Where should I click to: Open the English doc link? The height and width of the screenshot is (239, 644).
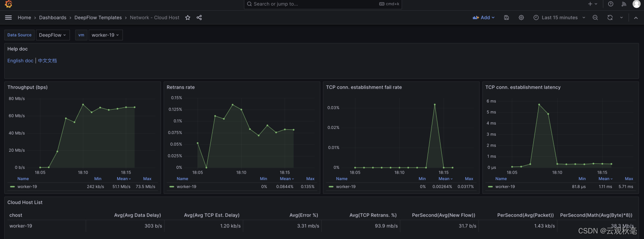pyautogui.click(x=20, y=61)
